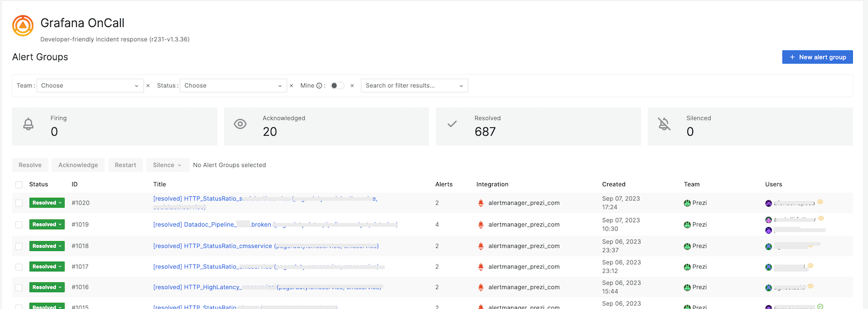Expand the Status filter dropdown
The height and width of the screenshot is (309, 868).
pyautogui.click(x=233, y=86)
